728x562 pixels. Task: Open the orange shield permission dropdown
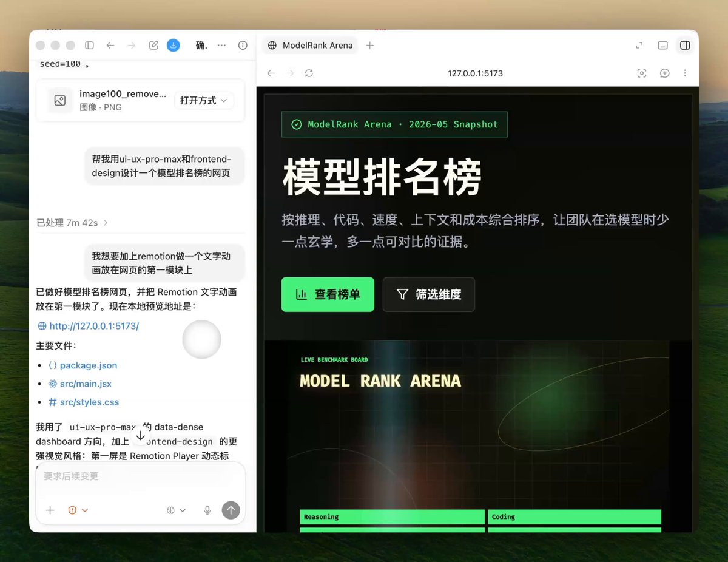pyautogui.click(x=78, y=510)
